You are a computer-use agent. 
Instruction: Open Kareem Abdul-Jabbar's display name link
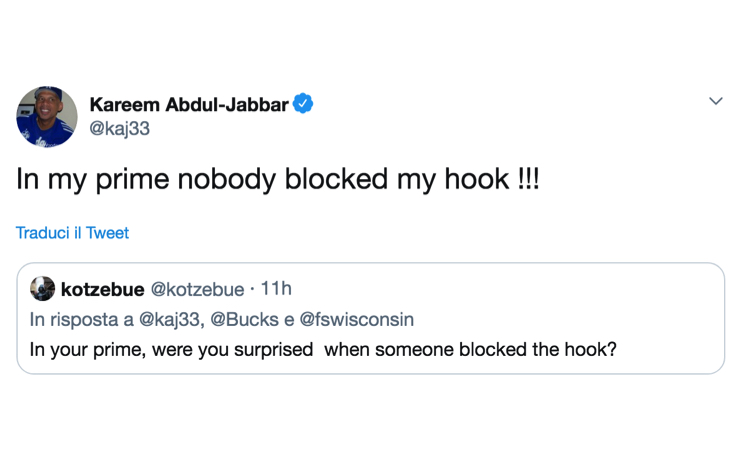click(189, 104)
